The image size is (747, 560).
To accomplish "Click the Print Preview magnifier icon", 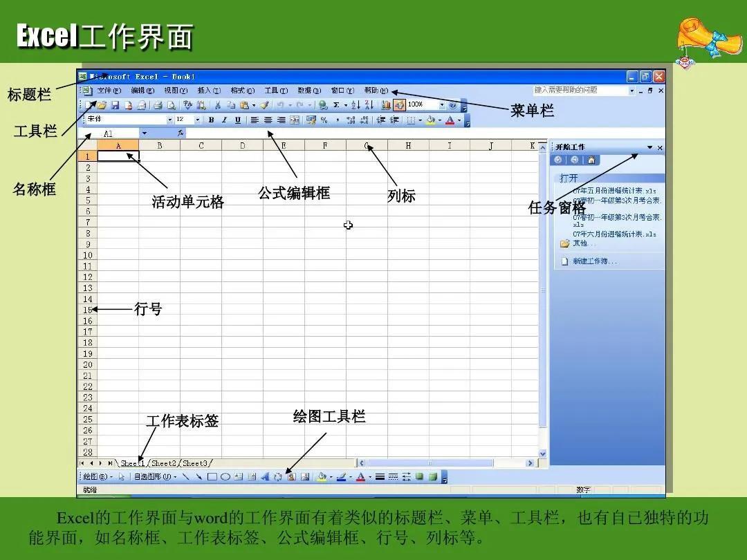I will (172, 105).
